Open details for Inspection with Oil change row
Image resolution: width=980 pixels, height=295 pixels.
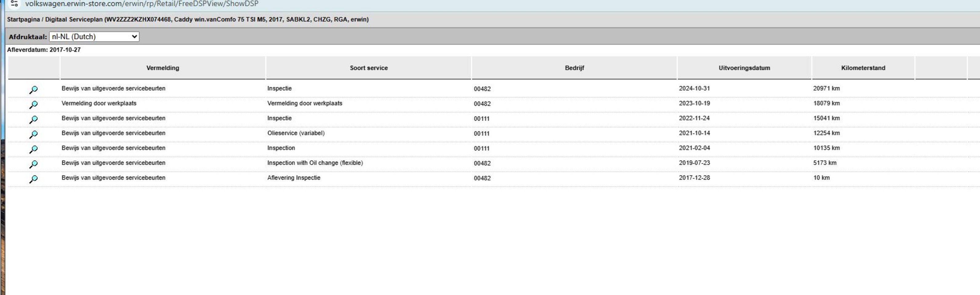click(33, 164)
